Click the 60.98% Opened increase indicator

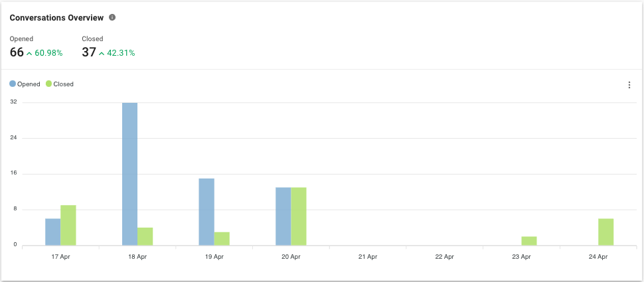coord(44,53)
